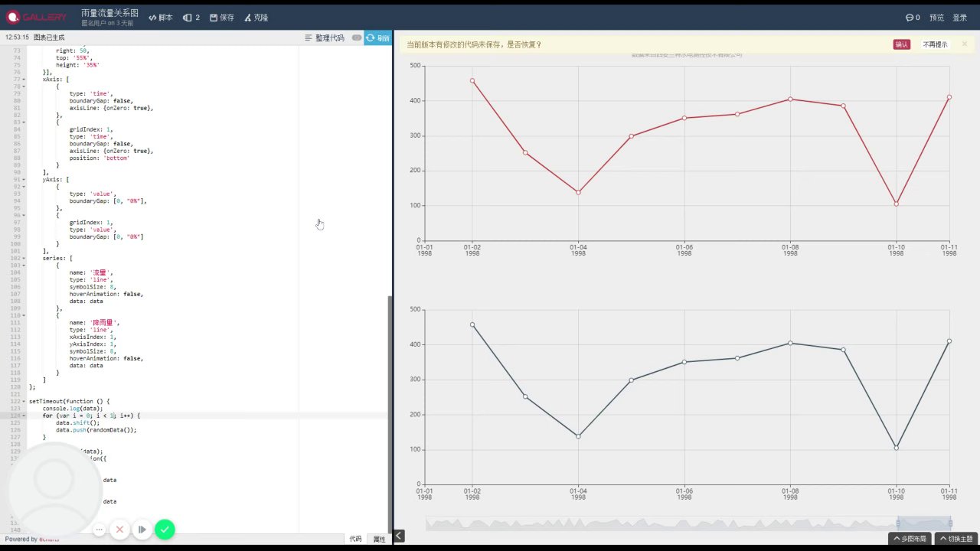
Task: Collapse code fold arrow at line 103
Action: point(23,266)
